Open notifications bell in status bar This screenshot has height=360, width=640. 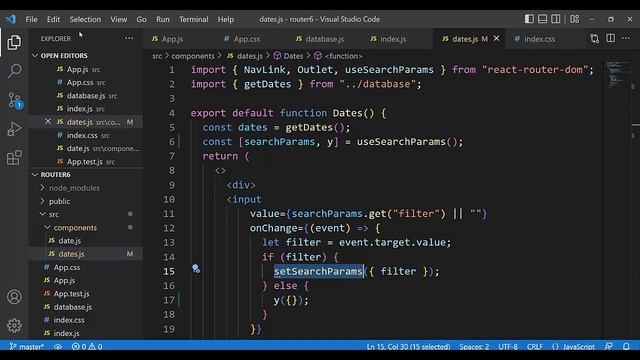click(626, 347)
